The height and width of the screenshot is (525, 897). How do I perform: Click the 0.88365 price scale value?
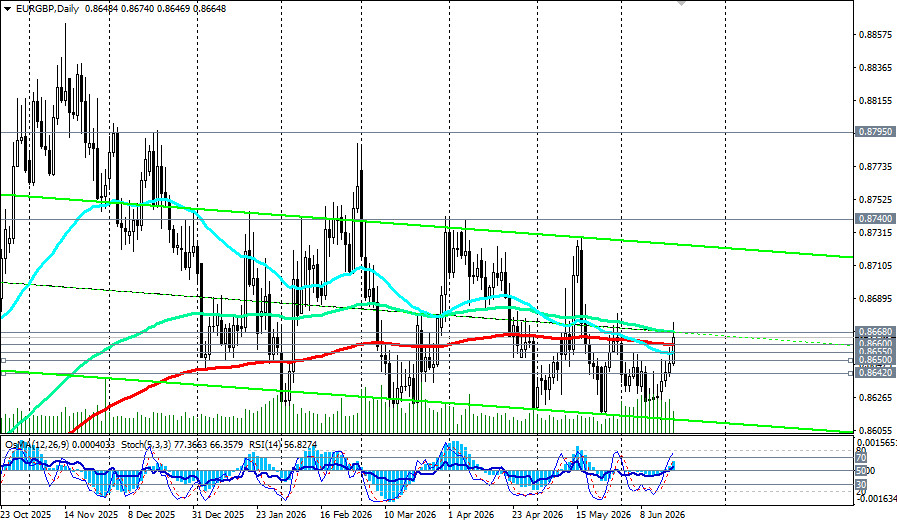click(875, 67)
